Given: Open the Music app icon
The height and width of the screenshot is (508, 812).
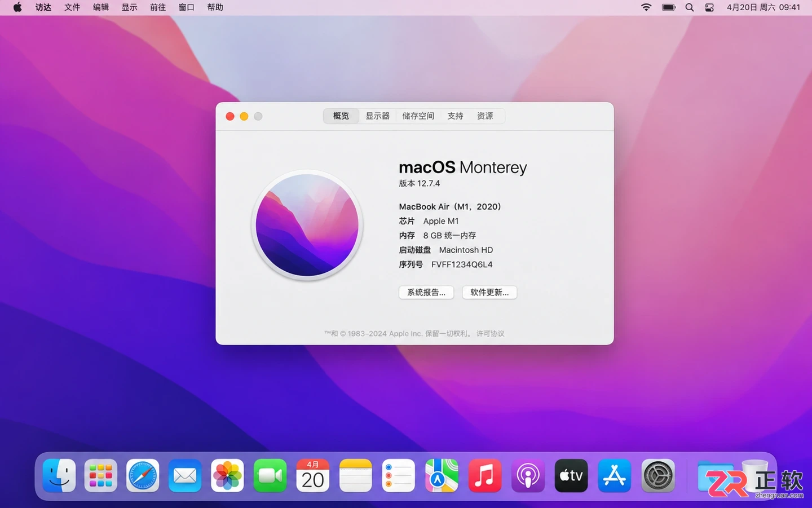Looking at the screenshot, I should point(485,475).
